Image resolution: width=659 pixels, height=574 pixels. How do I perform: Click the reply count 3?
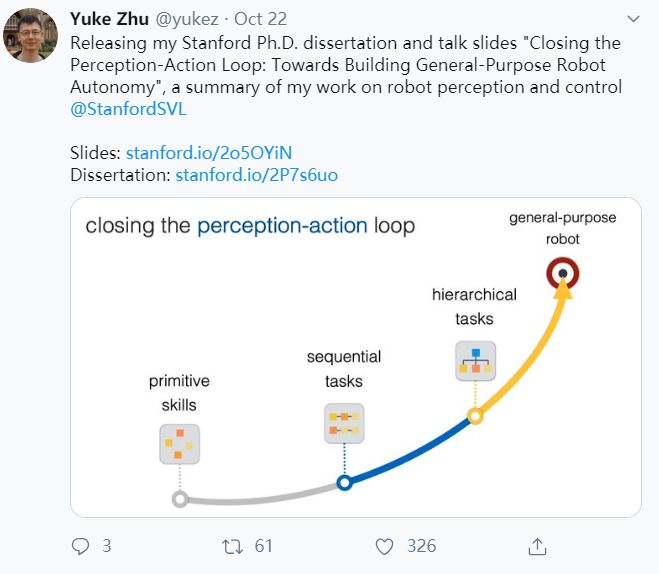(x=106, y=546)
